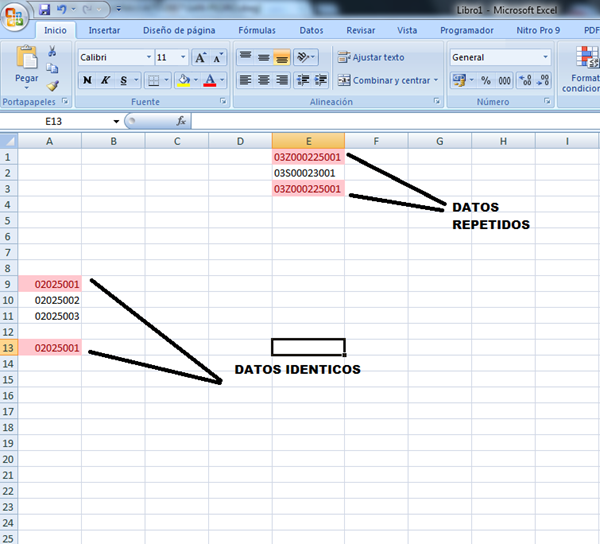Click the Office button orb
Viewport: 600px width, 544px height.
coord(14,17)
